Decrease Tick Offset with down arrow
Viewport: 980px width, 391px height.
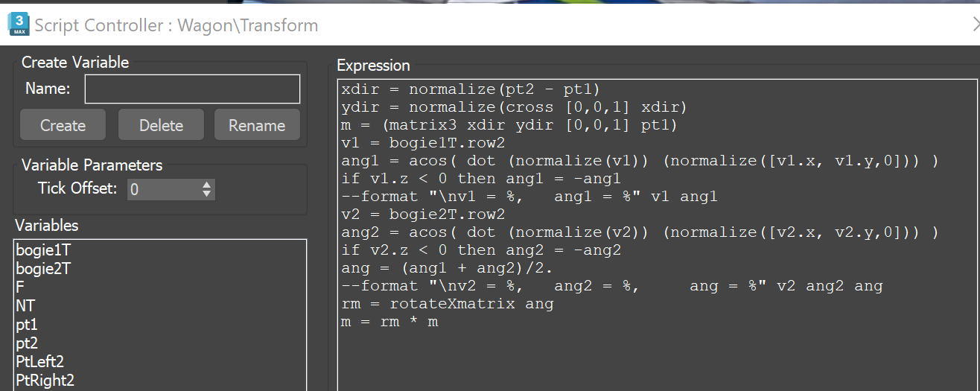207,194
